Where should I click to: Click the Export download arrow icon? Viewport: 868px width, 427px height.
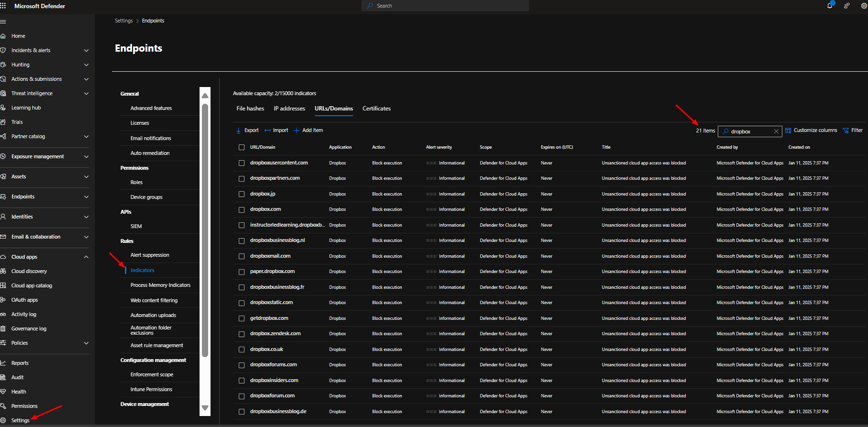pos(238,131)
